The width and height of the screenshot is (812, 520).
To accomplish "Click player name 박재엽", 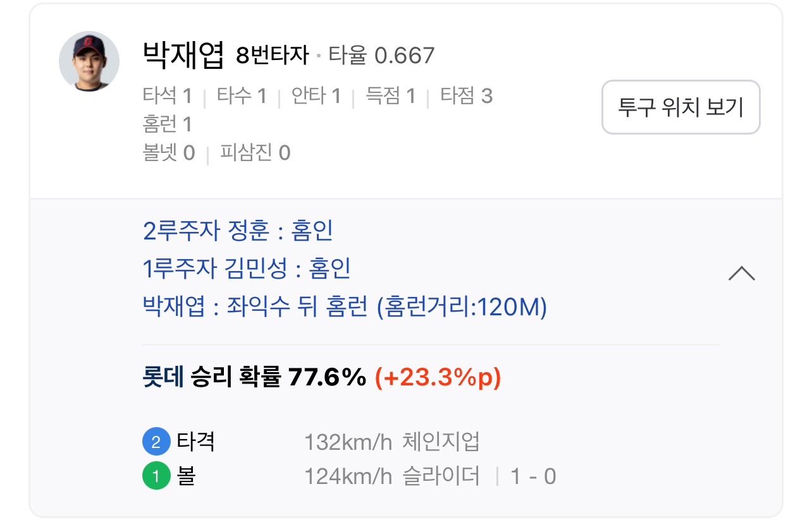I will point(184,54).
